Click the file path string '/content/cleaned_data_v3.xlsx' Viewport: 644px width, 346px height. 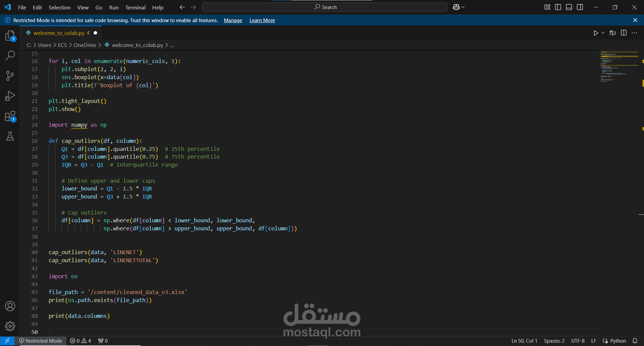tap(138, 292)
